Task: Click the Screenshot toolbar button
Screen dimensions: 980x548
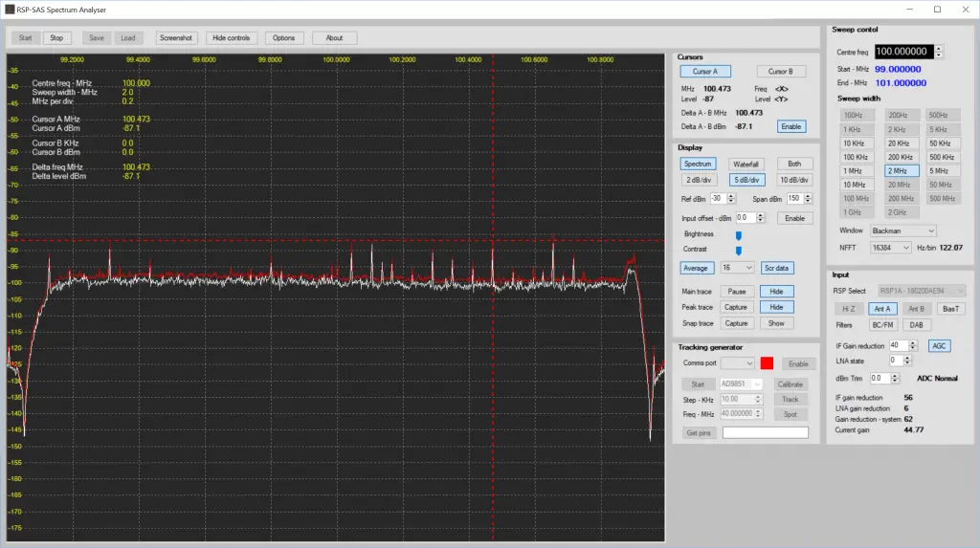Action: tap(176, 38)
